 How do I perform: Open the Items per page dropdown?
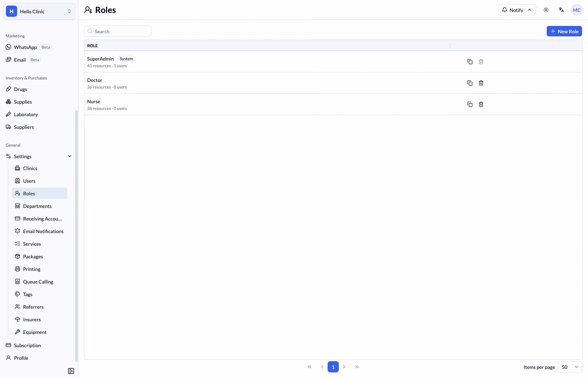coord(570,367)
